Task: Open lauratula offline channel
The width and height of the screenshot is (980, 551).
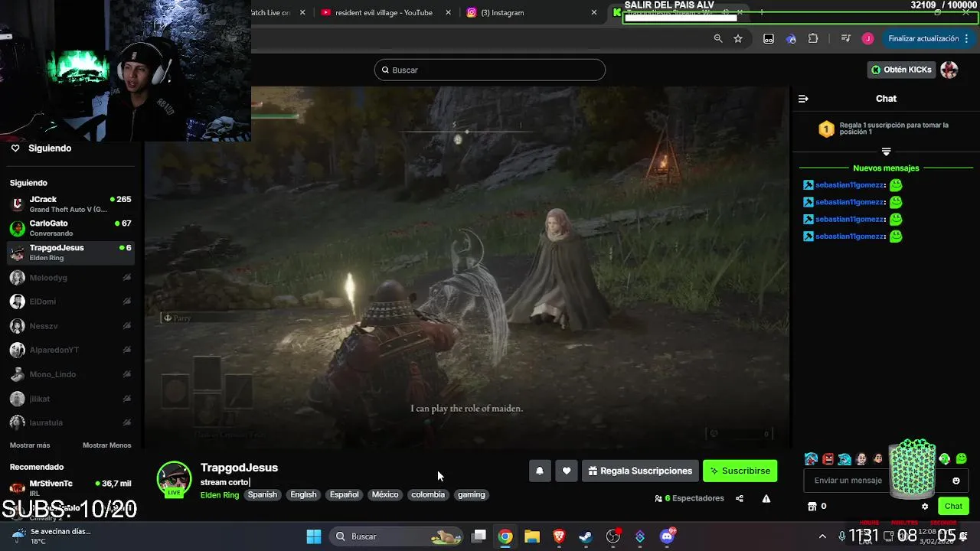Action: 72,422
